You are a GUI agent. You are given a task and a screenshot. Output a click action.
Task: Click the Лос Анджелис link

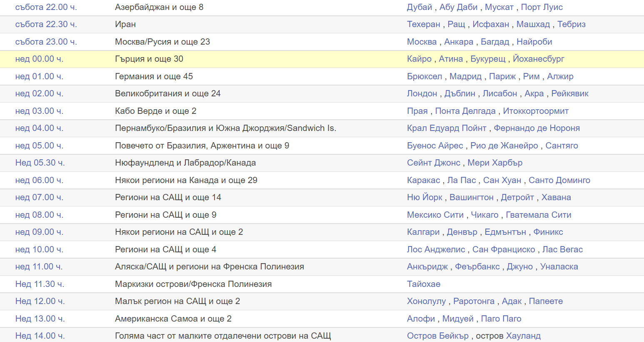point(436,249)
